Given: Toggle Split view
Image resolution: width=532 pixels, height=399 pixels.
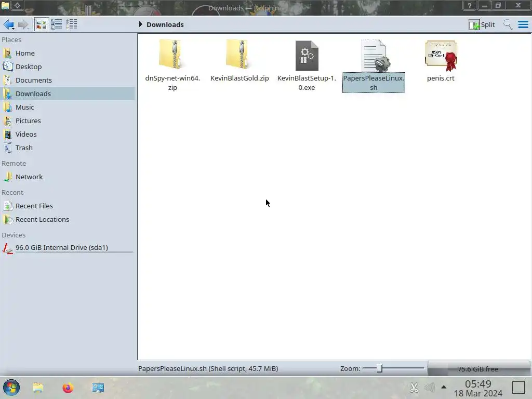Looking at the screenshot, I should coord(482,24).
